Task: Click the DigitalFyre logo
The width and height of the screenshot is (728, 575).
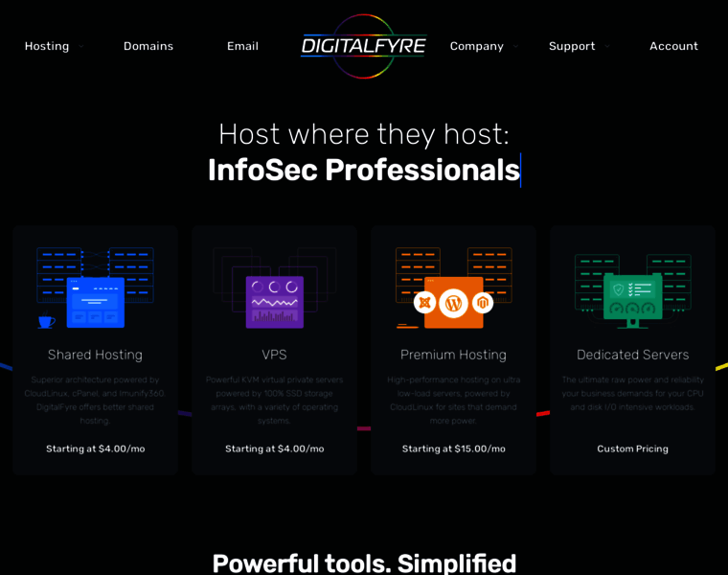Action: 364,46
